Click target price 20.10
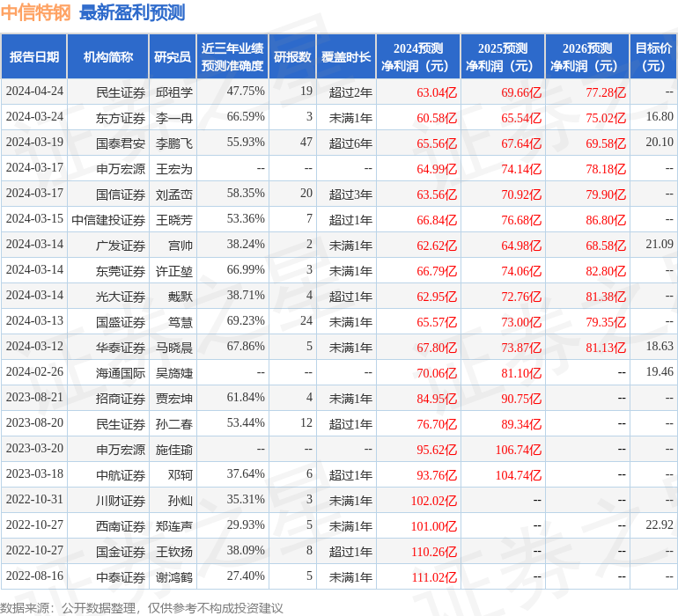678x616 pixels. coord(660,143)
